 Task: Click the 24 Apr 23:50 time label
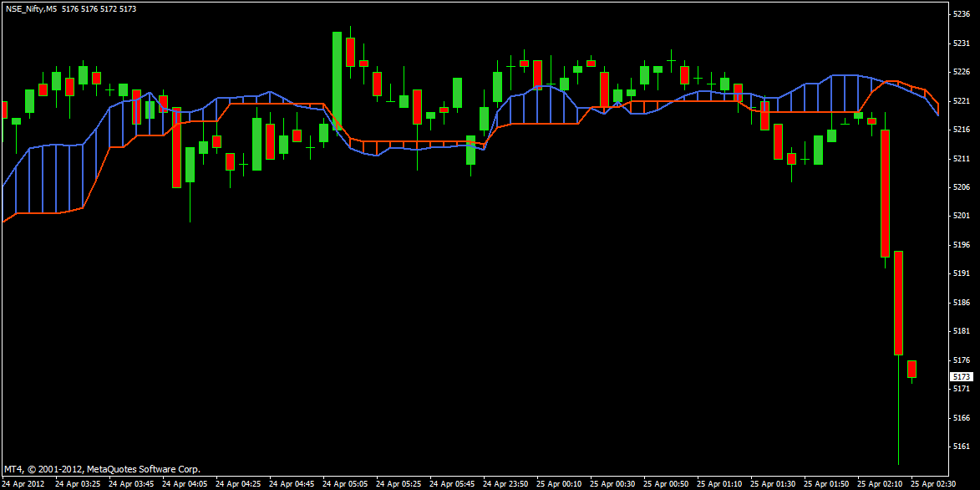pos(507,484)
